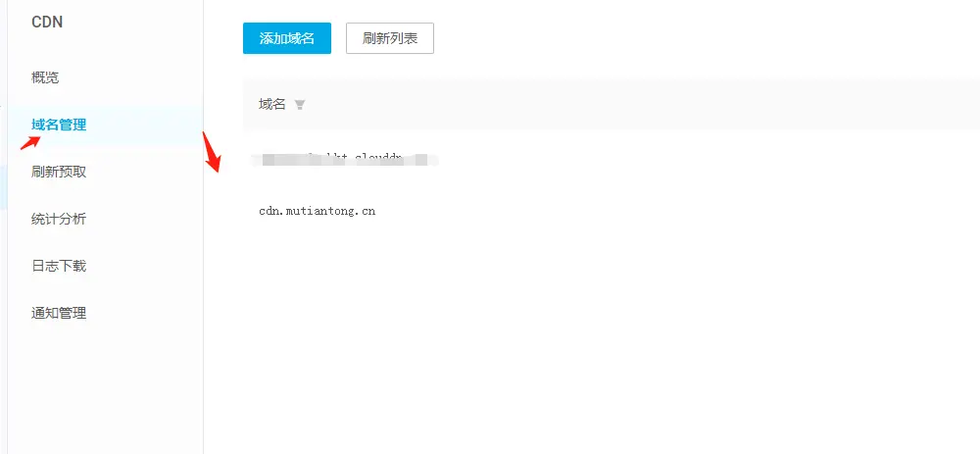Screen dimensions: 980x454
Task: Click the small red arrow under 域名管理
Action: tap(30, 142)
